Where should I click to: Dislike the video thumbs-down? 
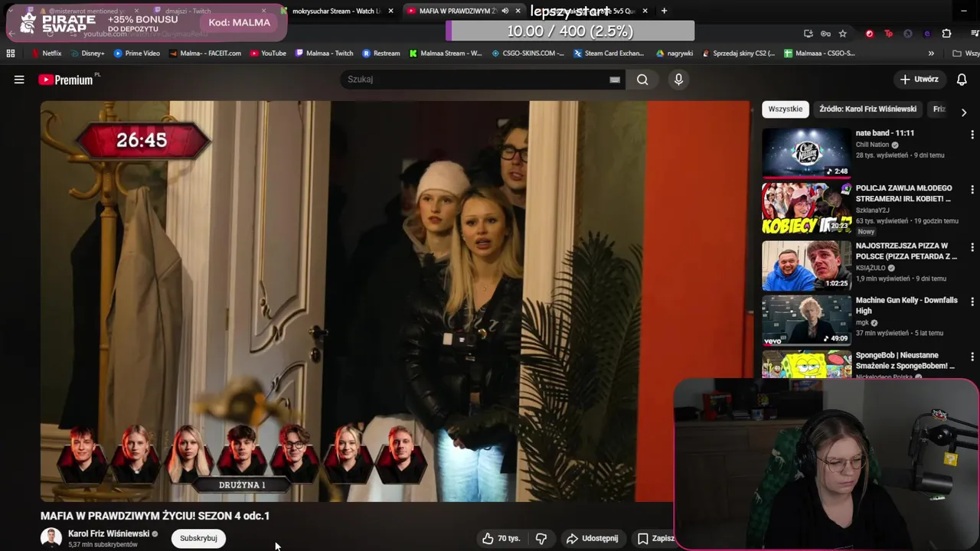[x=541, y=539]
